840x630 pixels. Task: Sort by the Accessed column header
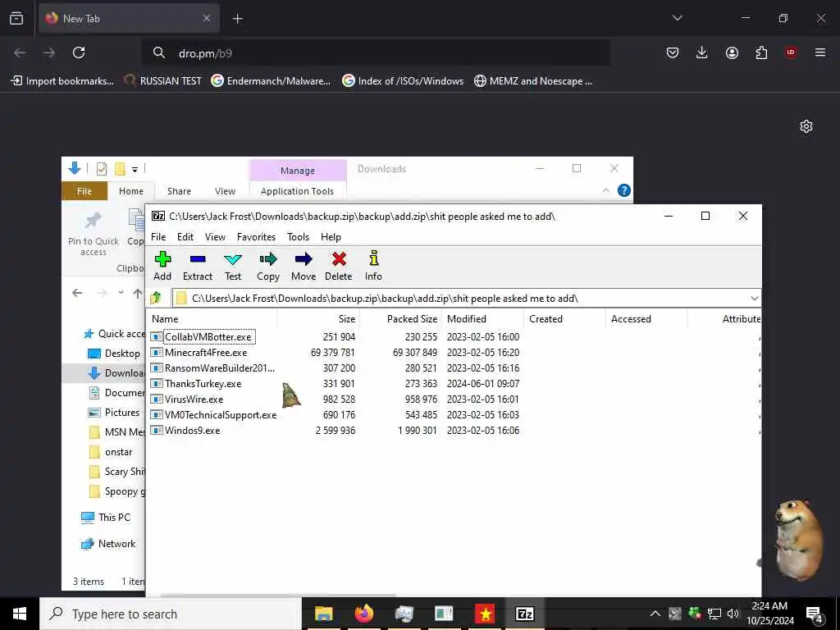tap(646, 319)
